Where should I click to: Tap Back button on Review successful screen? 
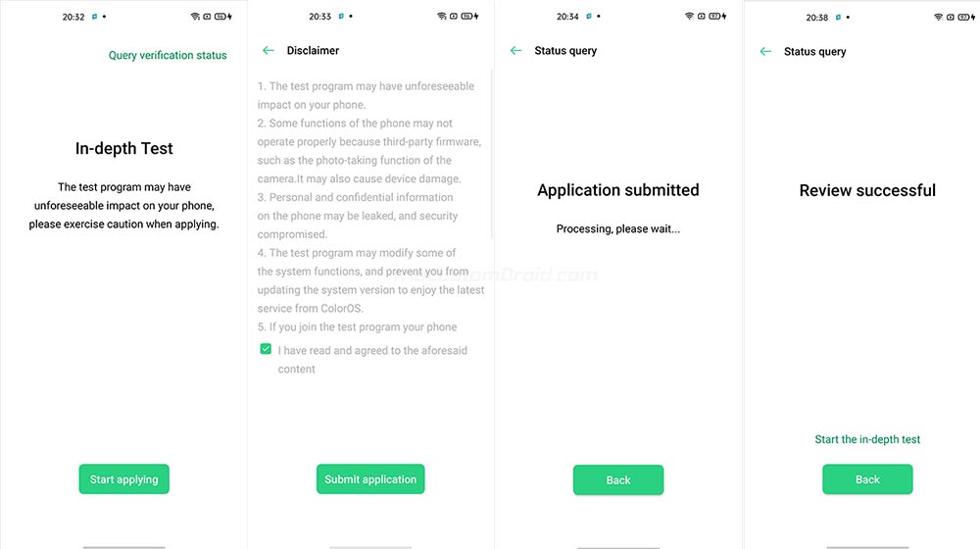point(867,479)
